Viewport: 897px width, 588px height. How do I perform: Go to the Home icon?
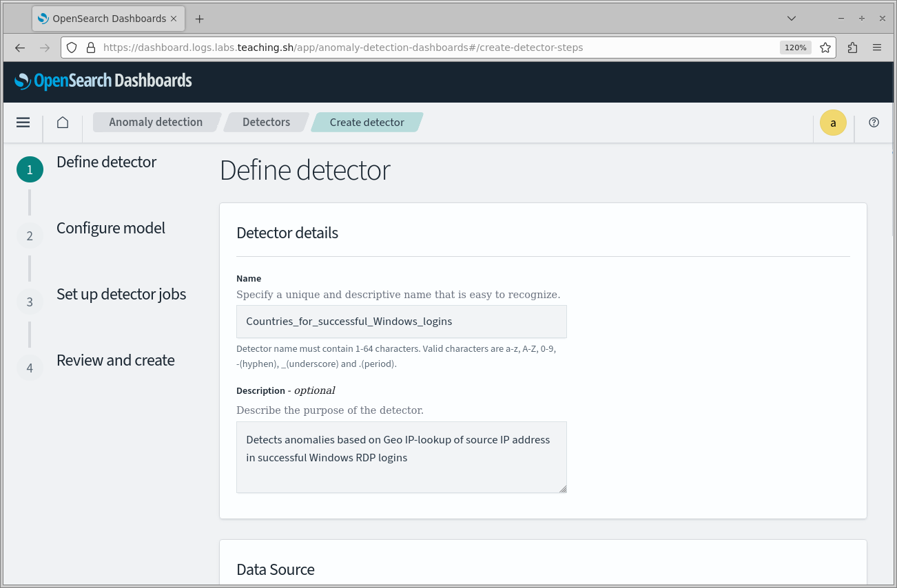(63, 123)
